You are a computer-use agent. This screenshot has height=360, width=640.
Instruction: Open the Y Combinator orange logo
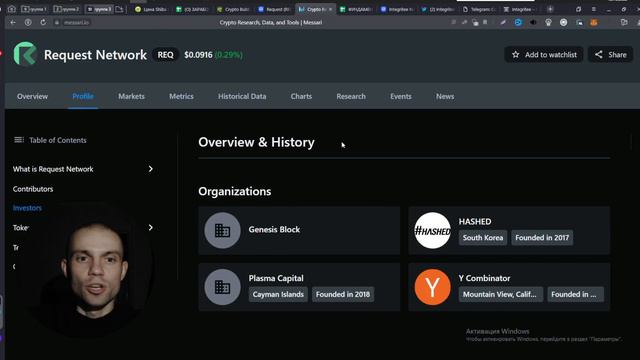coord(432,287)
